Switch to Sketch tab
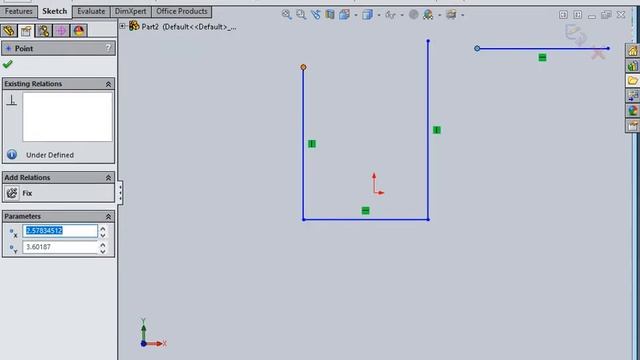 [54, 11]
